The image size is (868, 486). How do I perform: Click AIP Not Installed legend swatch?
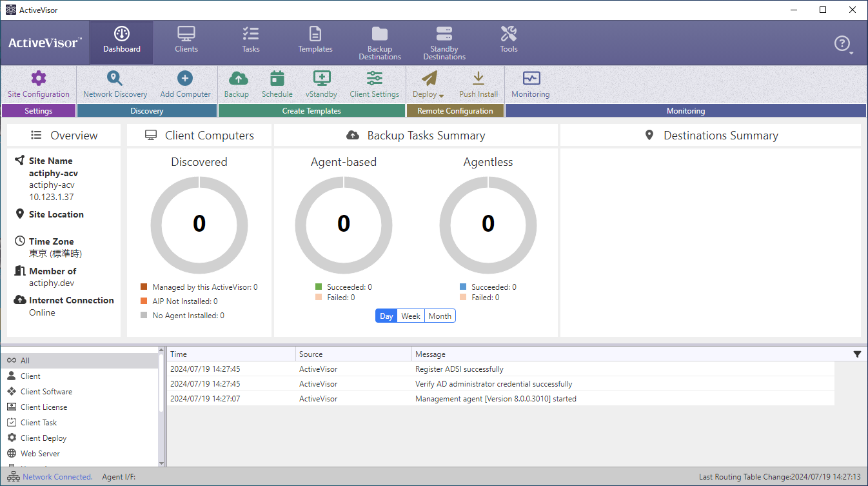[144, 301]
